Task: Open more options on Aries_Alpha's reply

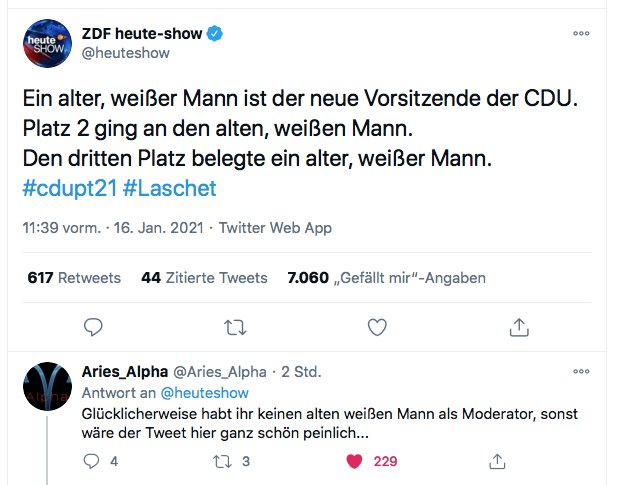Action: (581, 371)
